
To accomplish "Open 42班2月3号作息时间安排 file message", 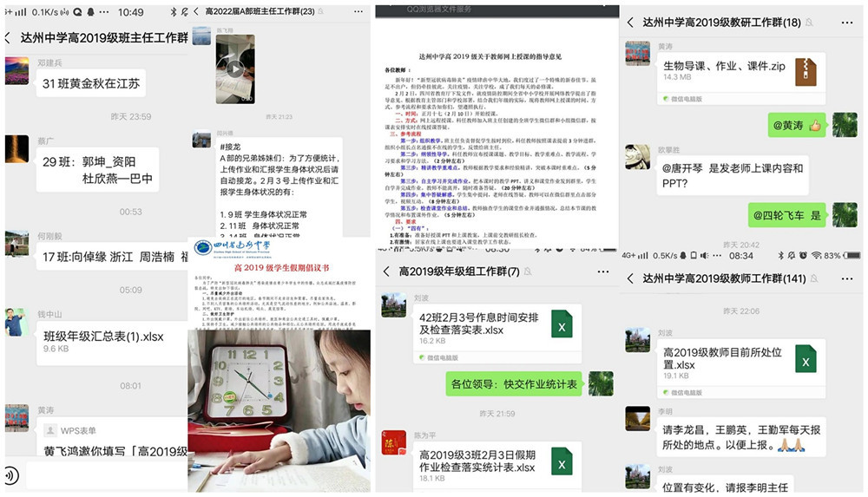I will 497,333.
